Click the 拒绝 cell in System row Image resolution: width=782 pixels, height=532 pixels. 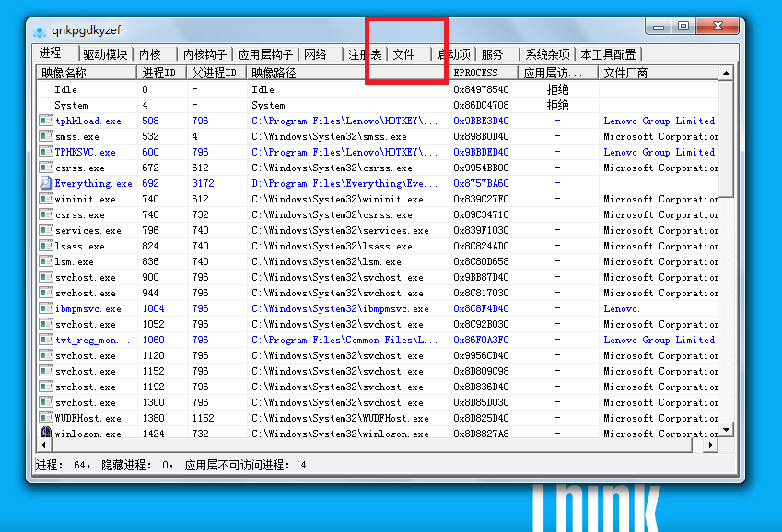557,105
